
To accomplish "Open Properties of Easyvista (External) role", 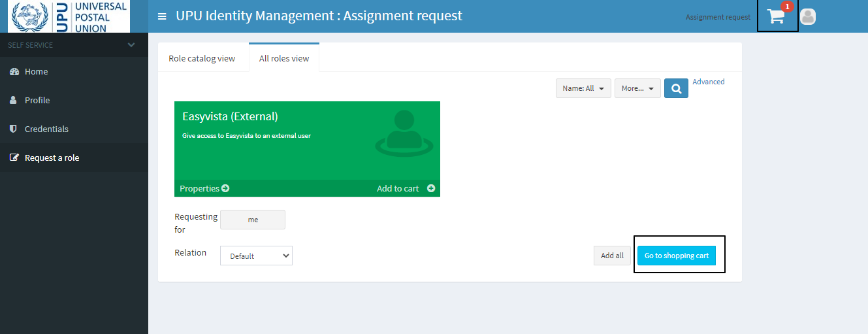I will click(x=204, y=188).
